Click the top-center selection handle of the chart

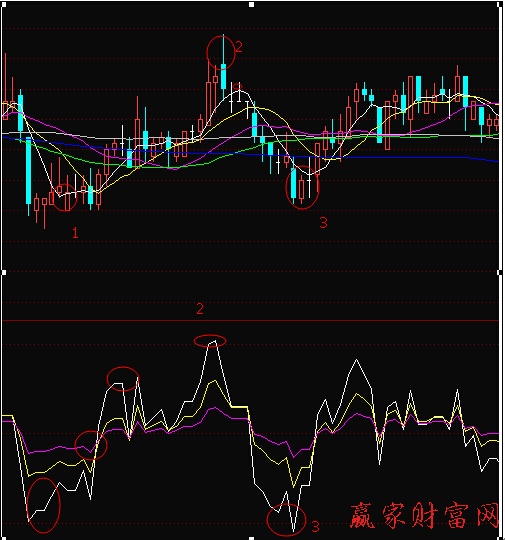click(x=252, y=4)
